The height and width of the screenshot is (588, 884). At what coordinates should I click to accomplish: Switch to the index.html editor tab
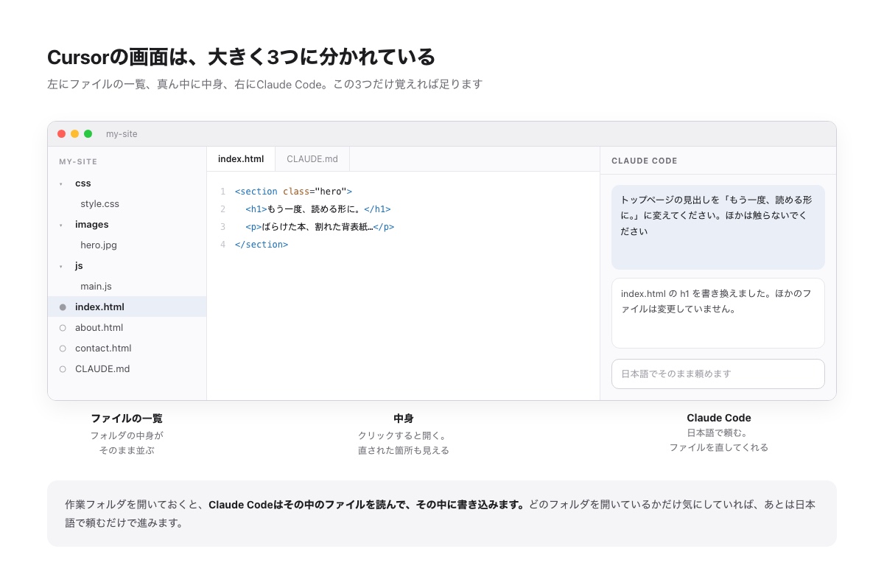[241, 158]
